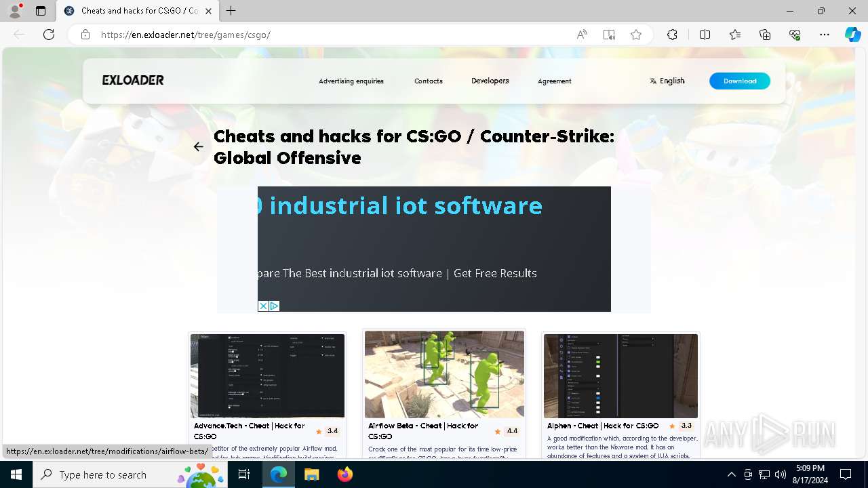Click the EXLOADER logo
This screenshot has width=868, height=488.
tap(133, 80)
